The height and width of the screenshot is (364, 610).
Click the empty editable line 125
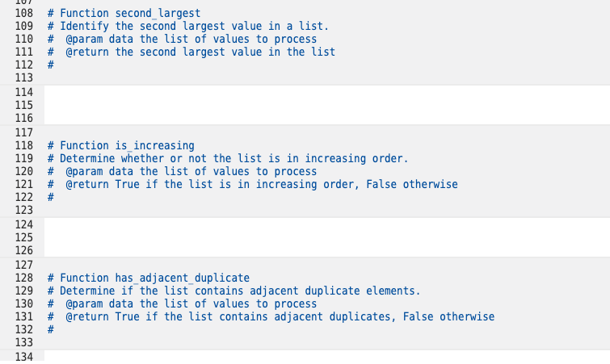pos(326,237)
